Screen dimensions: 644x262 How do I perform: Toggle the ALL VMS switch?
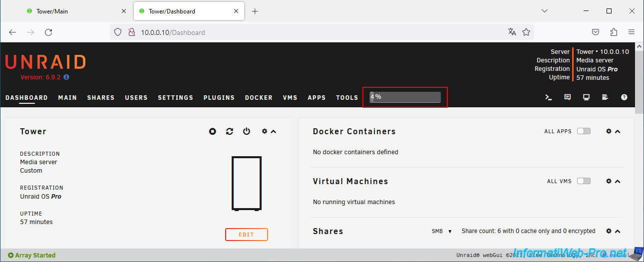(x=583, y=181)
